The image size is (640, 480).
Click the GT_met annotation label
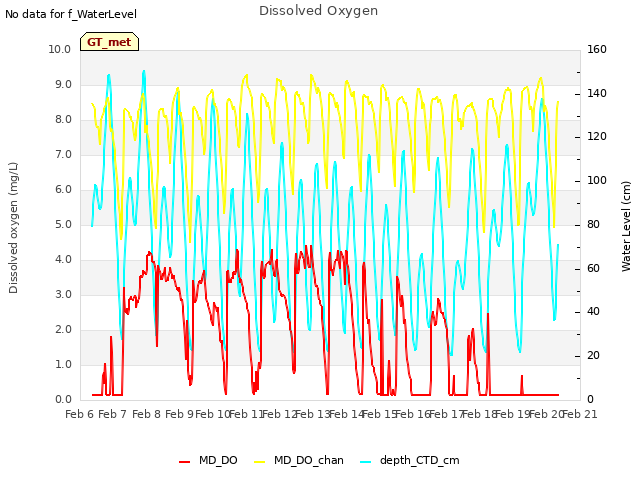tap(109, 42)
